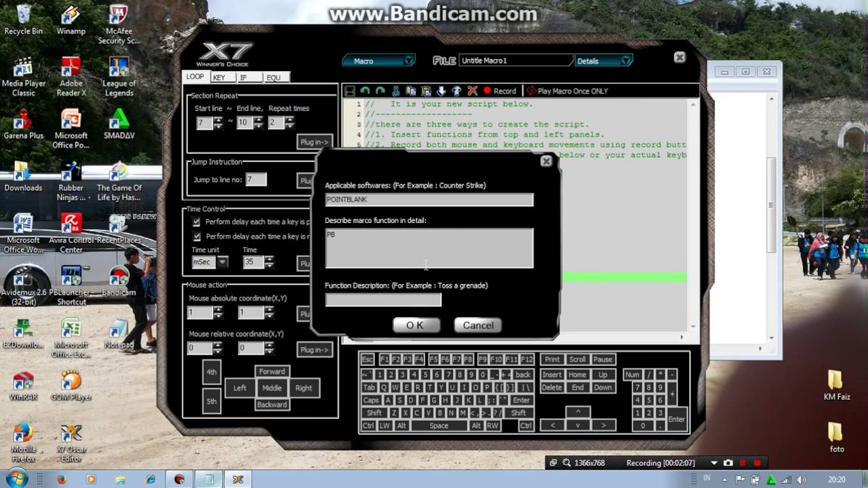Click O K button in macro details dialog

pos(415,325)
